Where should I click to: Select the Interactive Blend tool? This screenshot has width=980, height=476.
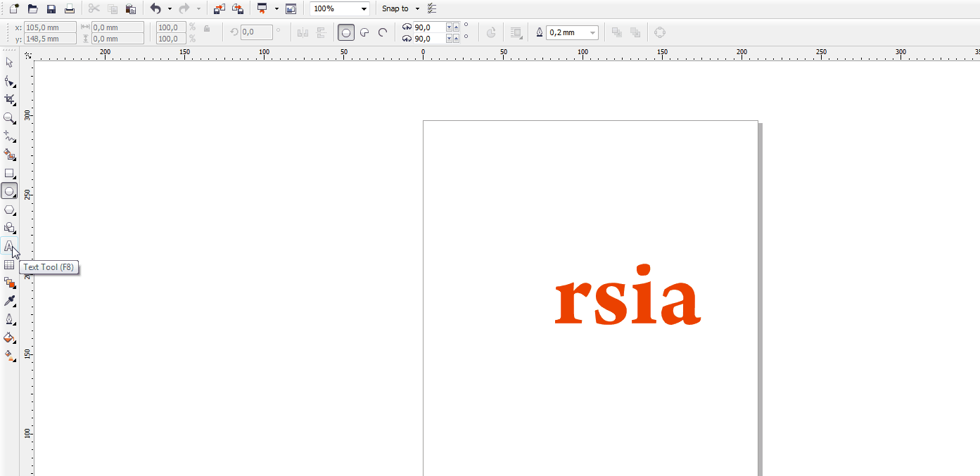pyautogui.click(x=9, y=283)
